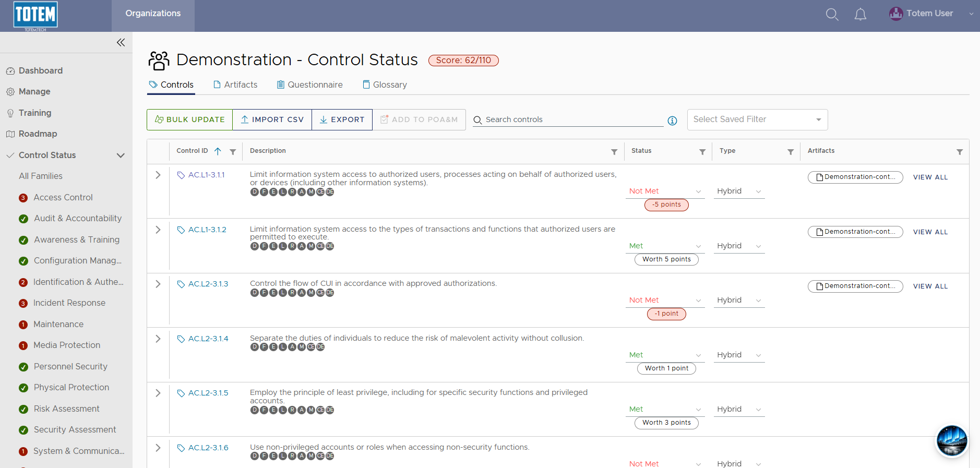Sort by Control ID ascending arrow
Image resolution: width=980 pixels, height=468 pixels.
pos(218,151)
